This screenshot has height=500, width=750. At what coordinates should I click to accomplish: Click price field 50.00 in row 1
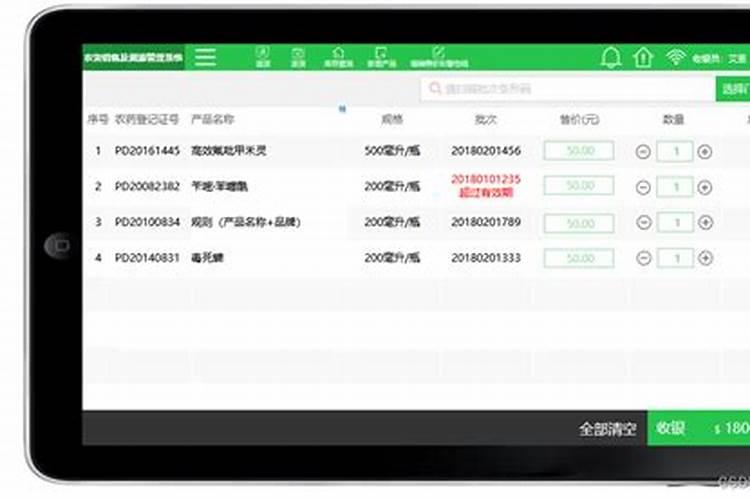tap(579, 151)
